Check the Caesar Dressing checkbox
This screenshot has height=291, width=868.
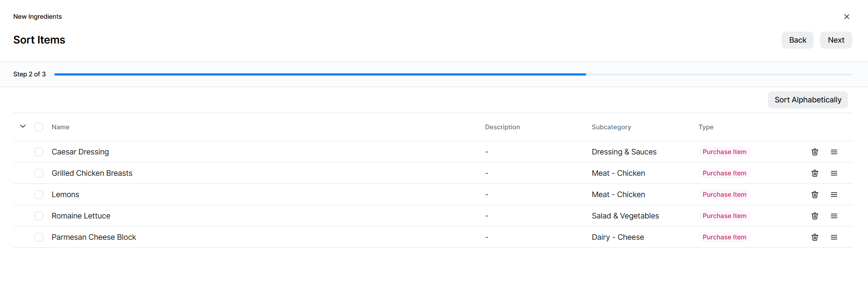pos(39,152)
